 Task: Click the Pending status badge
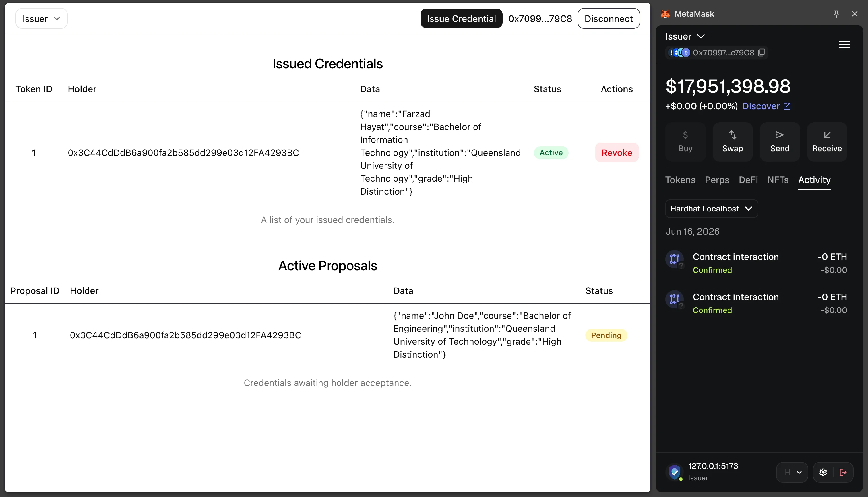pyautogui.click(x=606, y=335)
